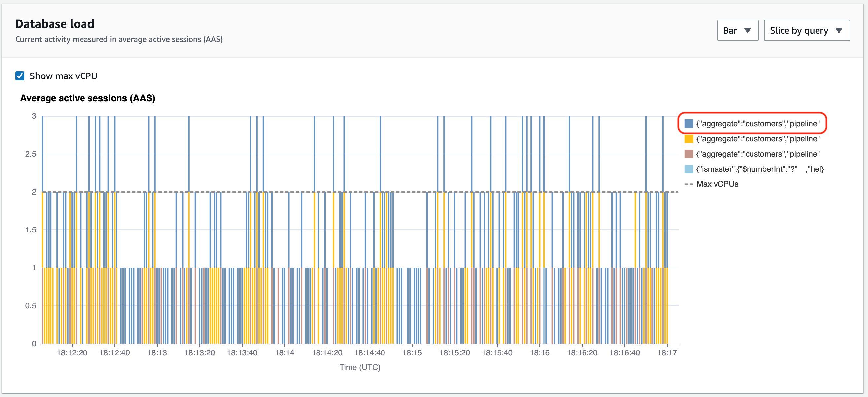Toggle the Show max vCPU checkbox
Viewport: 868px width, 397px height.
(x=20, y=76)
